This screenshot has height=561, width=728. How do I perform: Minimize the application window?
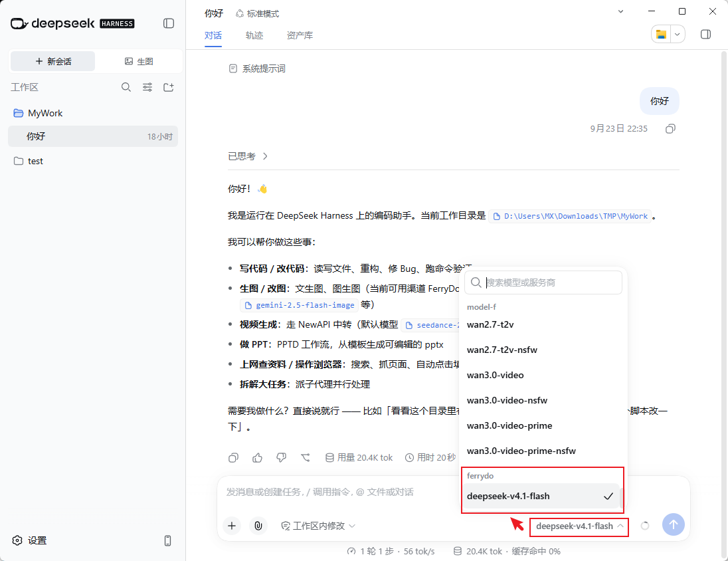652,11
